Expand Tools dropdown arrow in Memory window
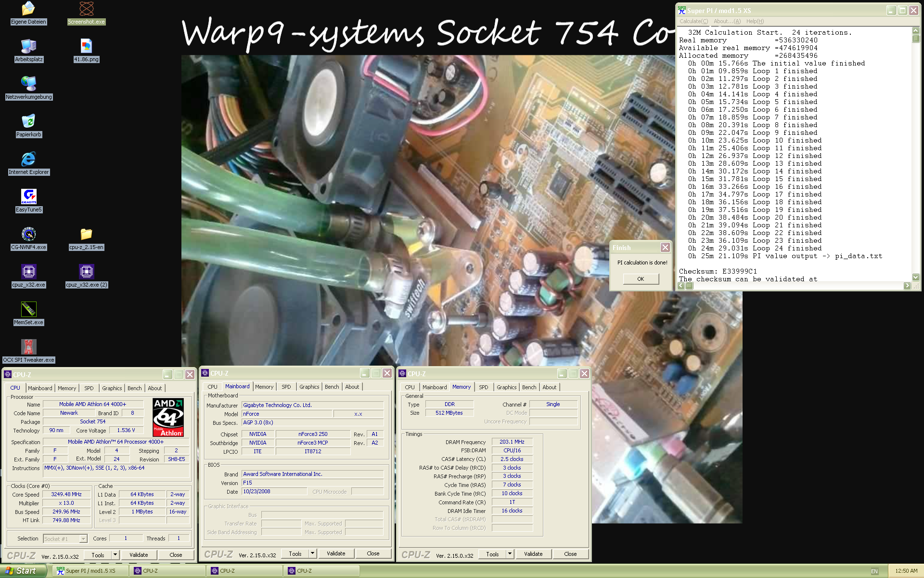This screenshot has width=924, height=578. 510,554
